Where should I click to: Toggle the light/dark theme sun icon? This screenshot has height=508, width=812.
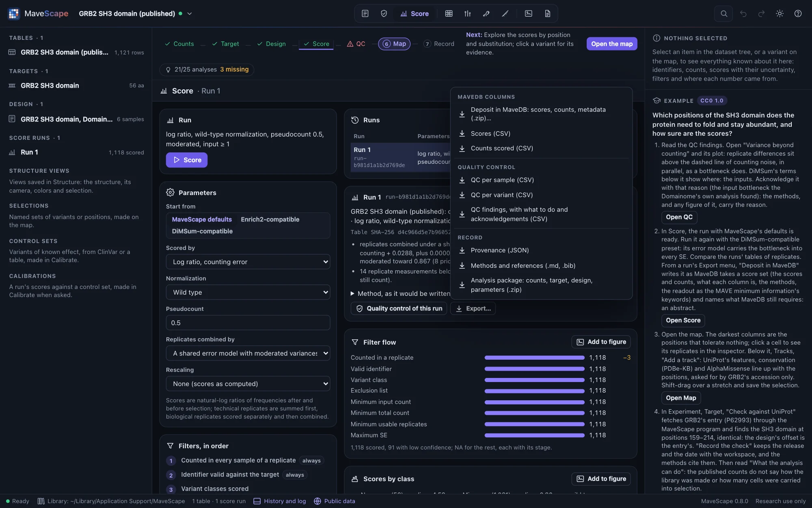(780, 13)
